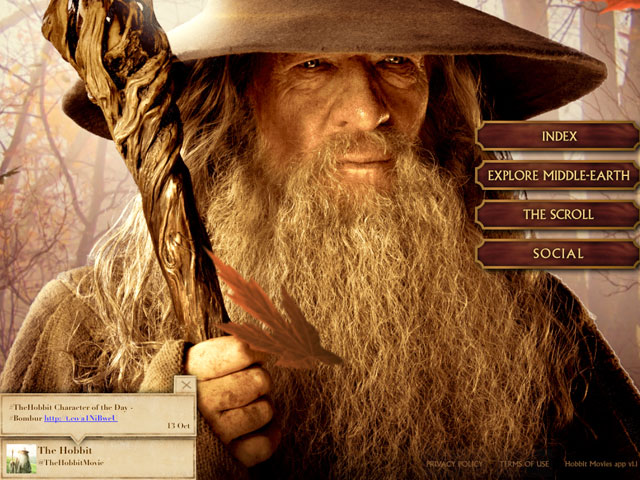Viewport: 640px width, 480px height.
Task: Open the Privacy Policy link
Action: (x=453, y=464)
